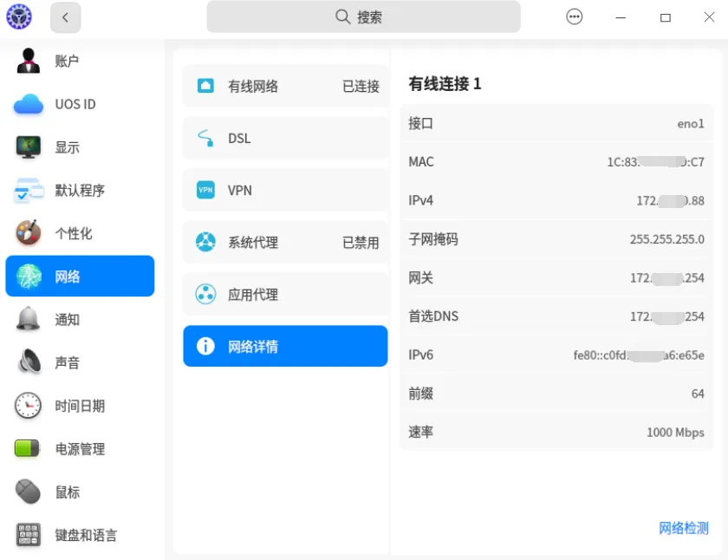Screen dimensions: 728x560
Task: Go back with the arrow button
Action: click(66, 17)
